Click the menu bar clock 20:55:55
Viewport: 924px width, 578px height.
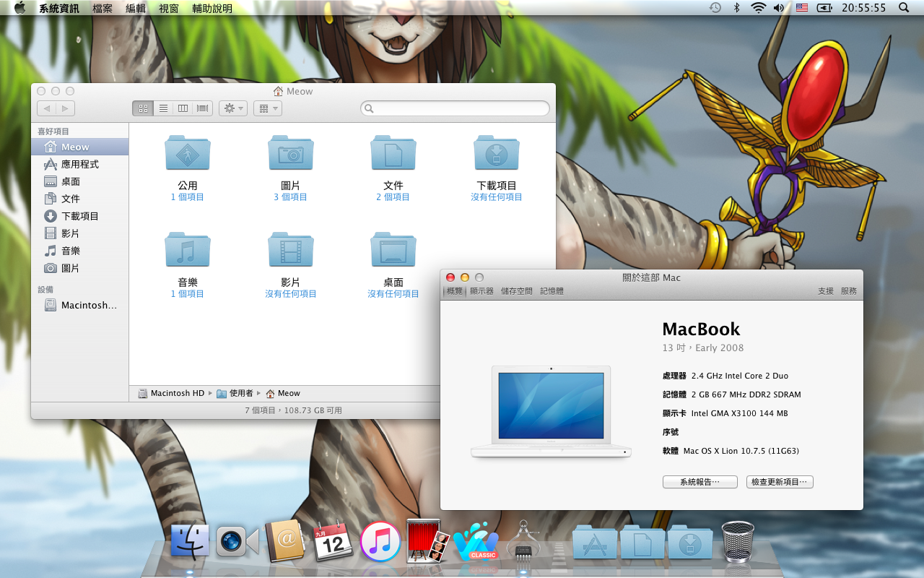pos(863,8)
